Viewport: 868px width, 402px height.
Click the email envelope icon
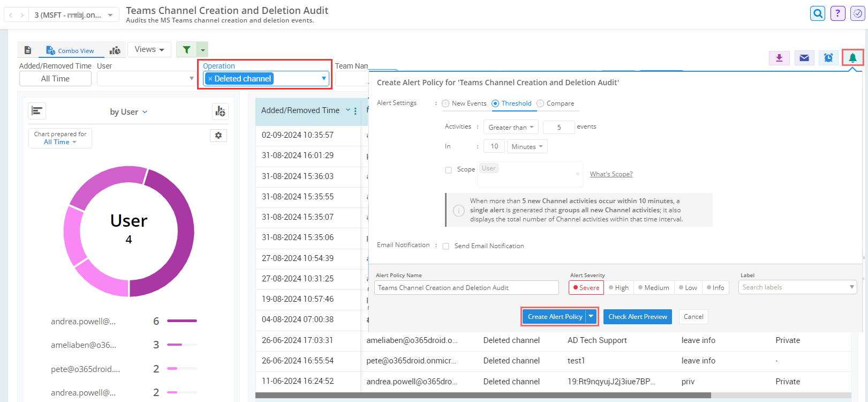(x=804, y=58)
